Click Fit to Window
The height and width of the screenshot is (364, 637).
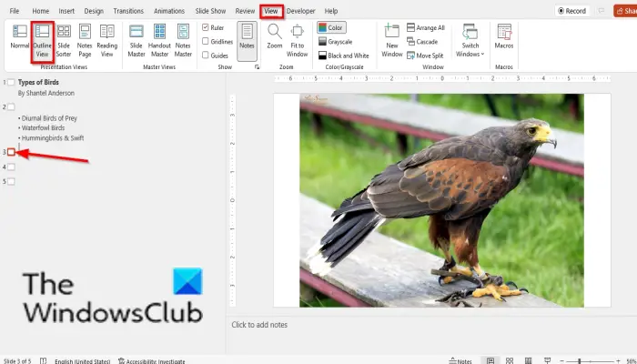point(297,41)
